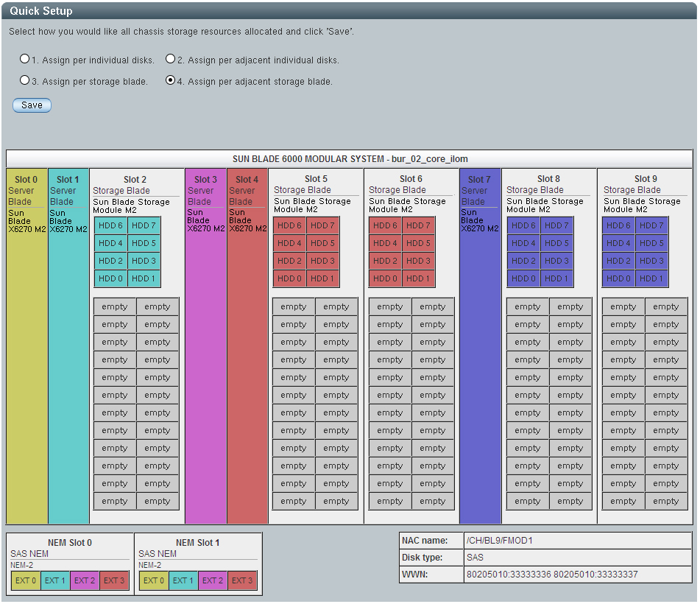
Task: Select EXT 3 port on NEM Slot 1
Action: pos(242,580)
